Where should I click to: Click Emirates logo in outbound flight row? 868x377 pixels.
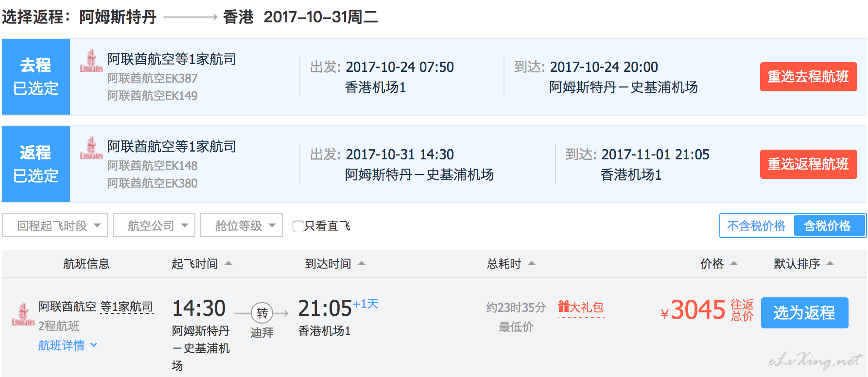[x=91, y=61]
